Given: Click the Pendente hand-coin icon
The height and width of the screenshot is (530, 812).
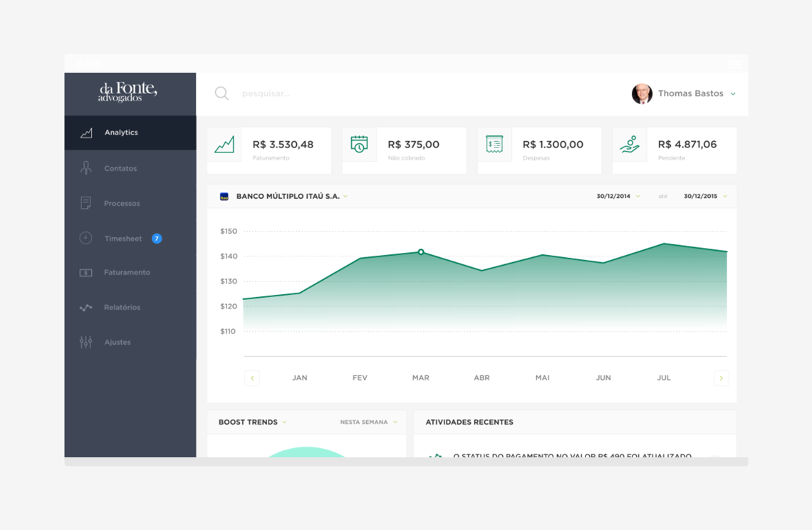Looking at the screenshot, I should click(x=630, y=145).
